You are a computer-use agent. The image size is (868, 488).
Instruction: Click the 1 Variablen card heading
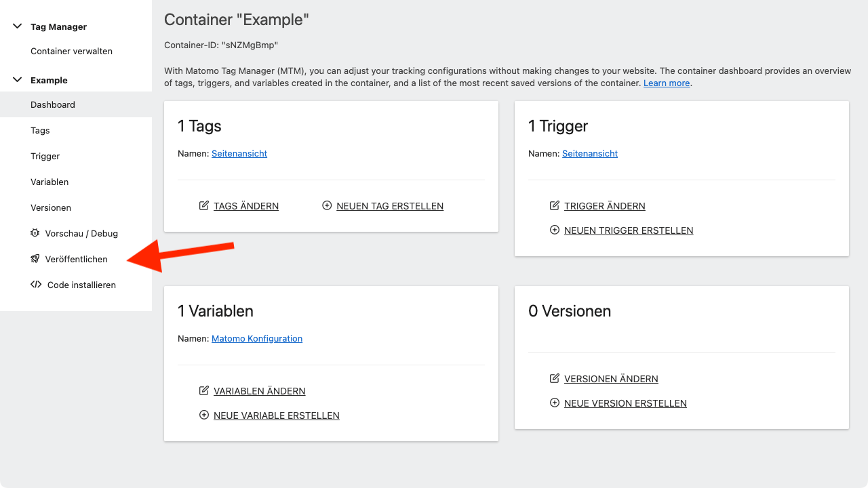tap(216, 311)
